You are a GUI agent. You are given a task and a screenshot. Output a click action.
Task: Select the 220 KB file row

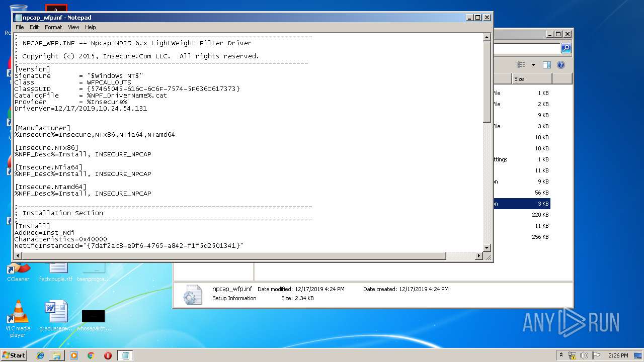pyautogui.click(x=522, y=215)
